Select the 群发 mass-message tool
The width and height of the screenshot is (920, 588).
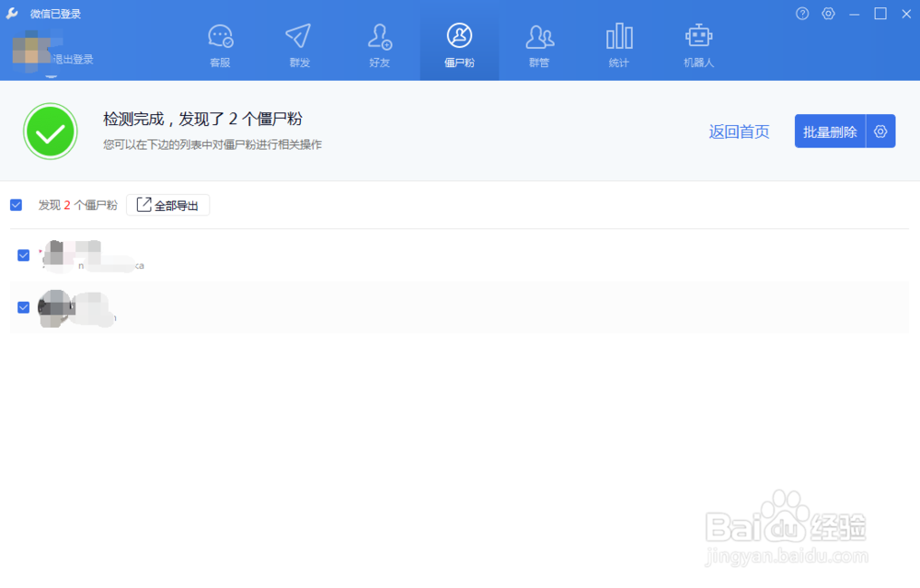coord(299,42)
